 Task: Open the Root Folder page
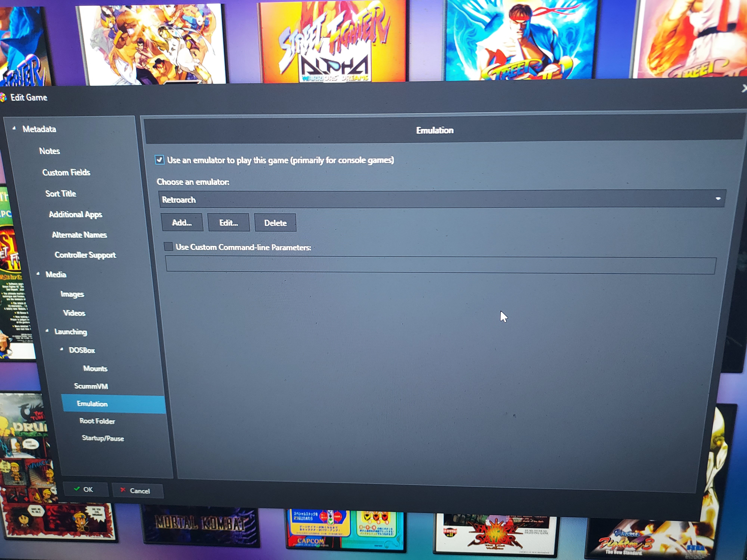click(97, 421)
